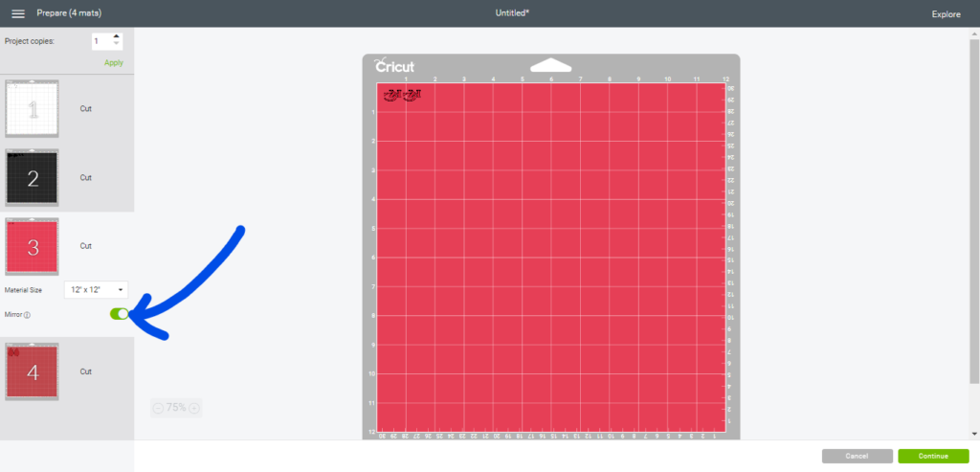
Task: Zoom in the mat preview
Action: (x=194, y=408)
